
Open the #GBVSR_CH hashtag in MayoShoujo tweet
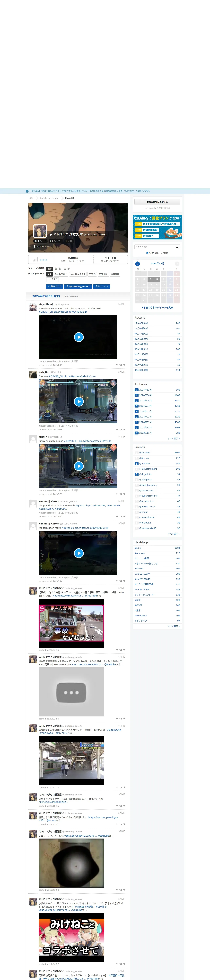pos(46,312)
